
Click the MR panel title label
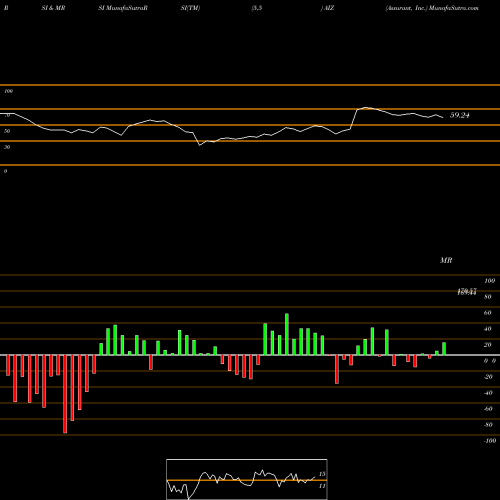(446, 260)
